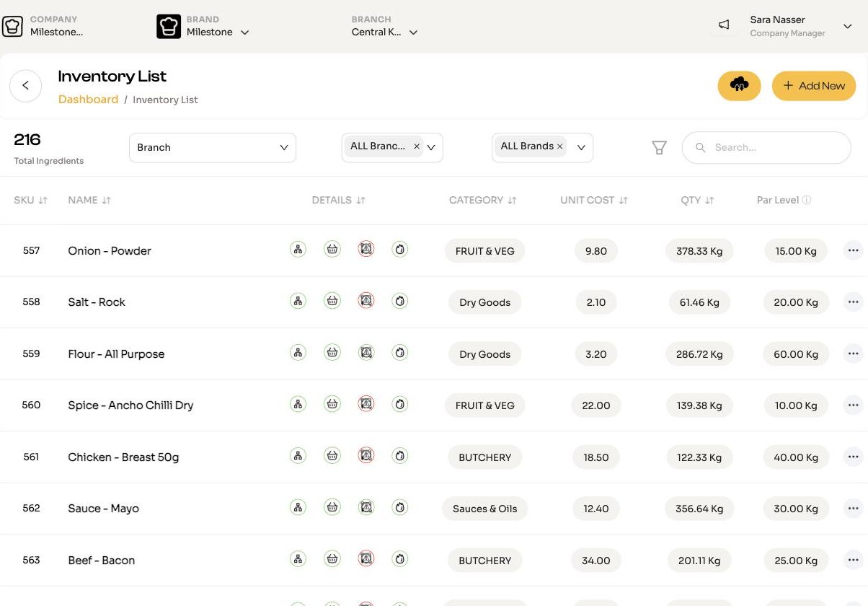Image resolution: width=868 pixels, height=606 pixels.
Task: Click basket icon in Salt - Rock row
Action: point(332,301)
